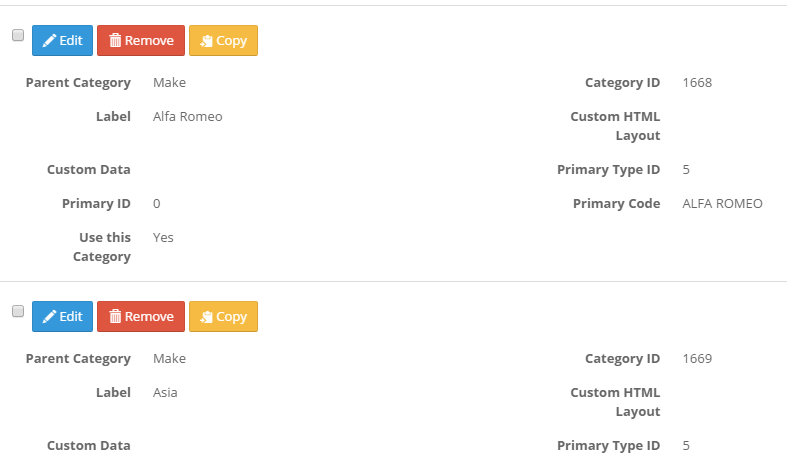Click Make parent category of Asia record
The height and width of the screenshot is (461, 787).
170,359
